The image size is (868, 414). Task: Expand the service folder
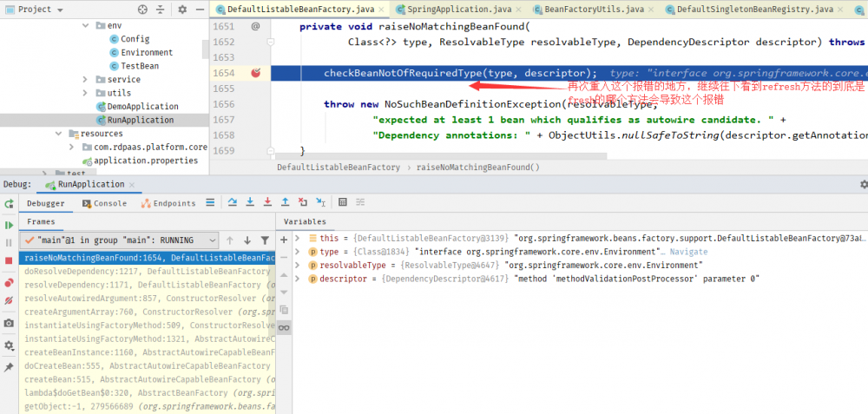(x=85, y=79)
